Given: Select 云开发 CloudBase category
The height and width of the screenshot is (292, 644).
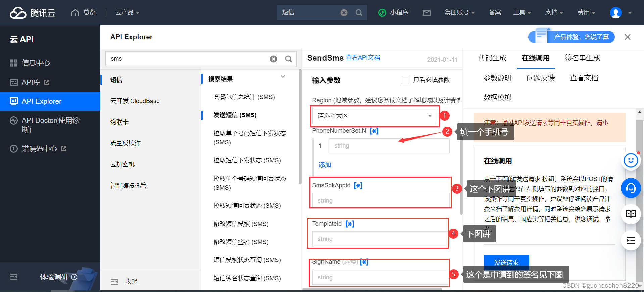Looking at the screenshot, I should [135, 101].
